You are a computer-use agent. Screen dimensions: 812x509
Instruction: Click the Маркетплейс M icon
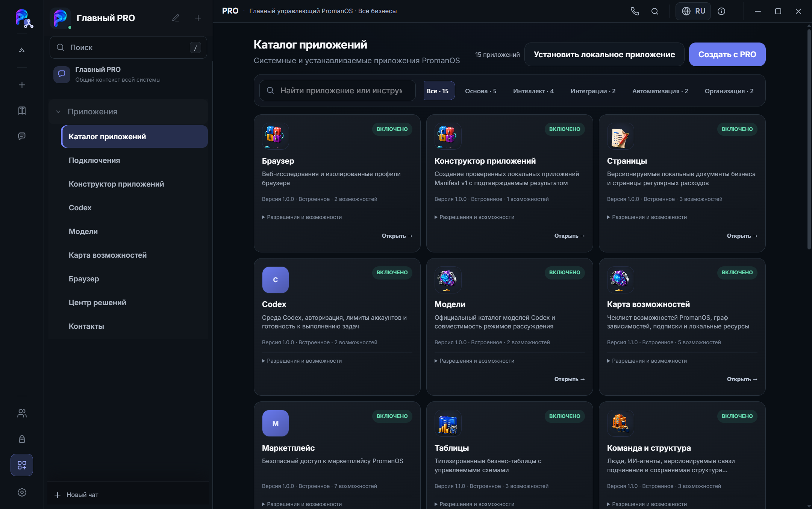275,423
